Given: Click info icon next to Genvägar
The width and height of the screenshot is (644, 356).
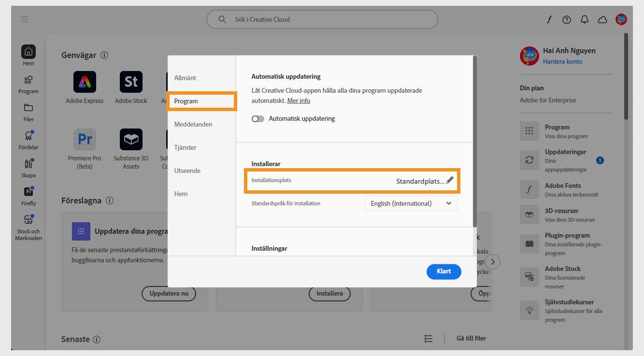Looking at the screenshot, I should pos(104,55).
